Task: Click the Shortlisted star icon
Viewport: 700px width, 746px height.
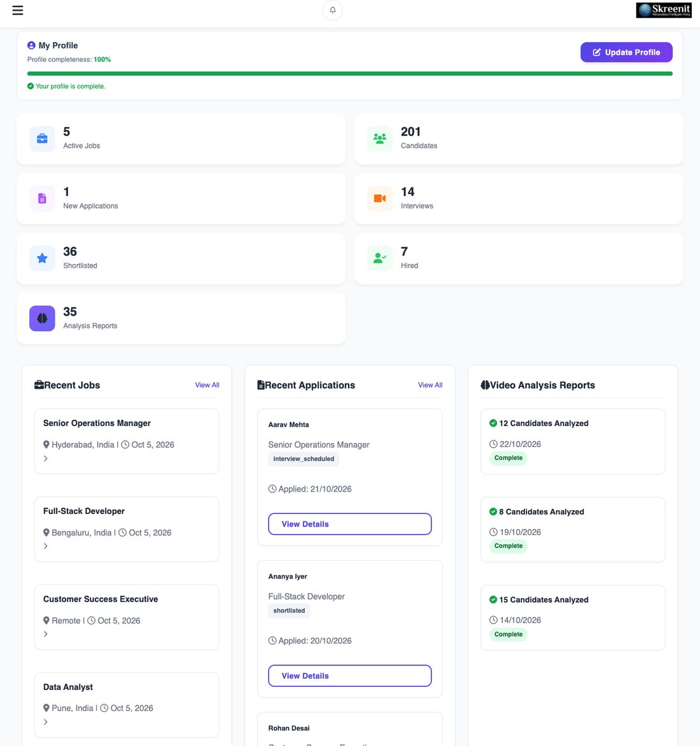Action: (43, 258)
